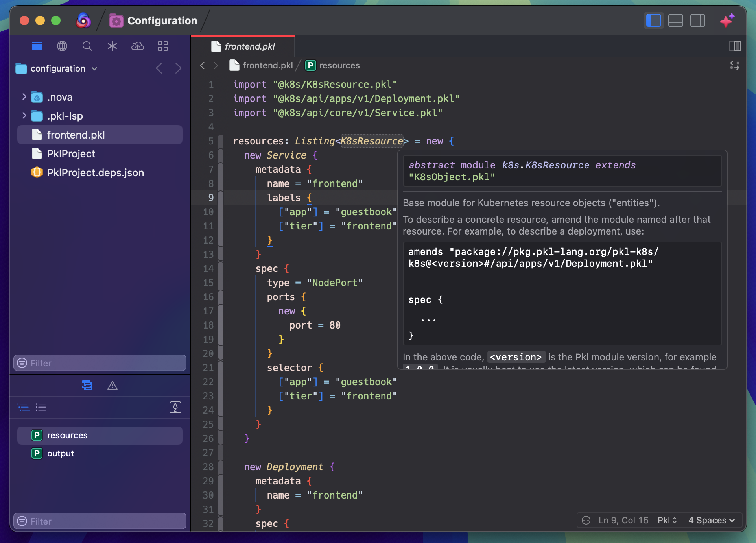Select PklProject file
This screenshot has width=756, height=543.
100,153
